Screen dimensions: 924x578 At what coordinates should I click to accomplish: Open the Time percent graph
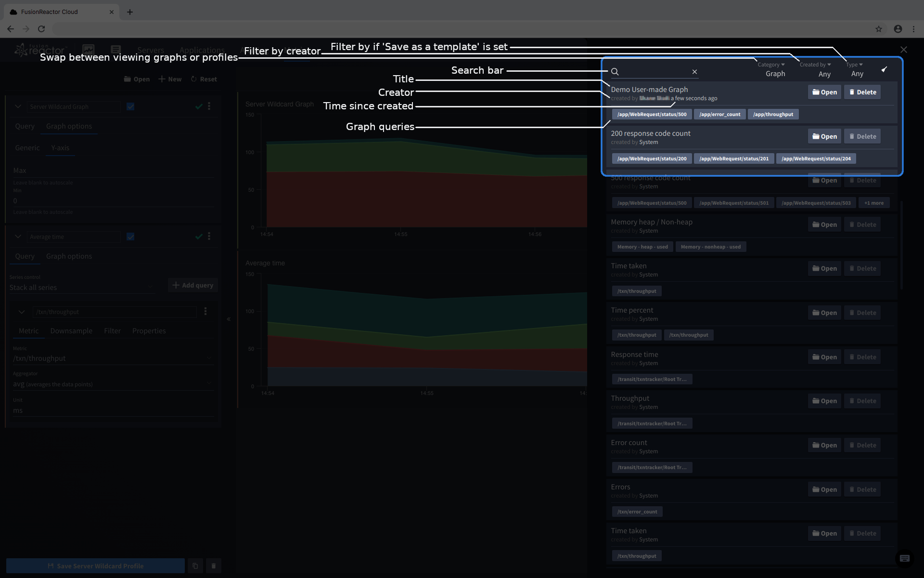[824, 313]
